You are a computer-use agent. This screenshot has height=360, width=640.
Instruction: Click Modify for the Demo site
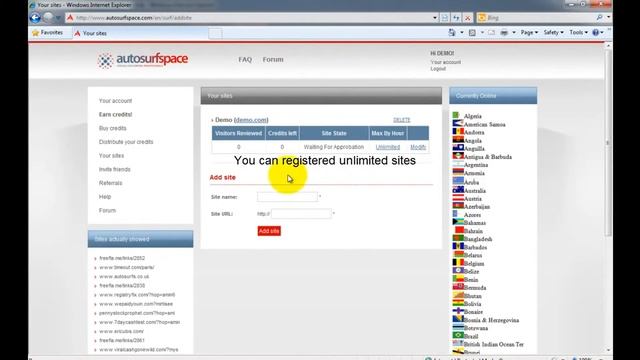click(418, 147)
